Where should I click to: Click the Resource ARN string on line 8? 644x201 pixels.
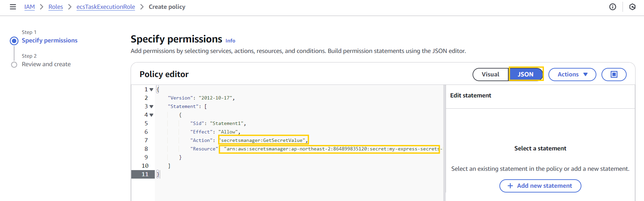click(x=329, y=149)
